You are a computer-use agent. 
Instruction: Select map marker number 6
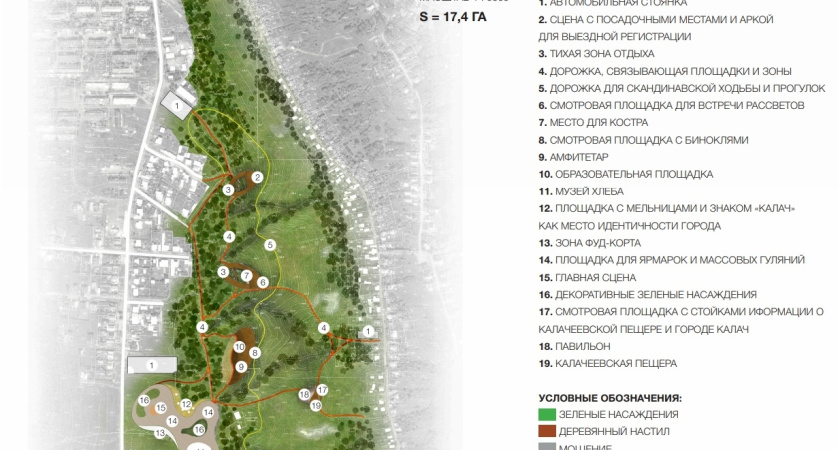[x=262, y=283]
